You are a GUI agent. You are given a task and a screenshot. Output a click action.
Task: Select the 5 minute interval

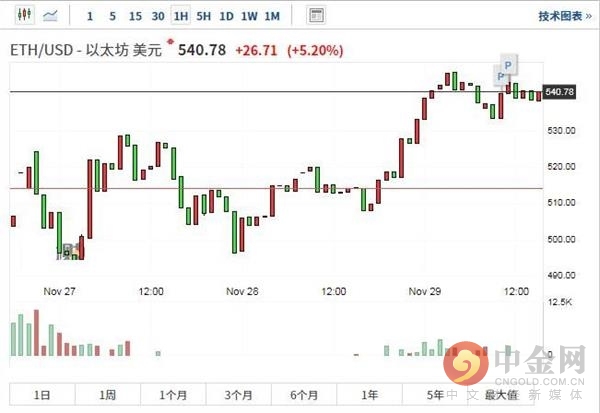(112, 16)
